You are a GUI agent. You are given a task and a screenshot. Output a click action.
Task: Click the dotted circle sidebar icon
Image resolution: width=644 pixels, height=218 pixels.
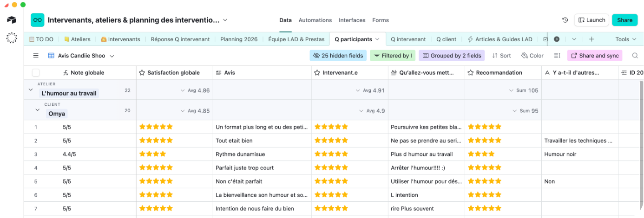coord(12,38)
